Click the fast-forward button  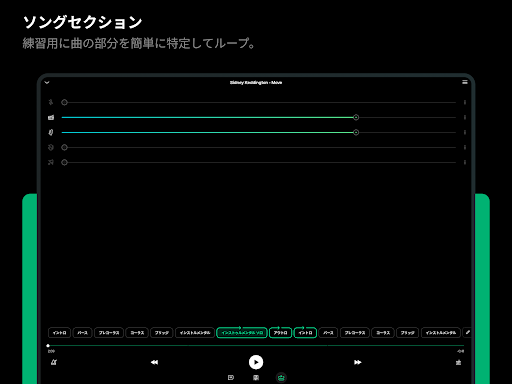click(x=358, y=362)
